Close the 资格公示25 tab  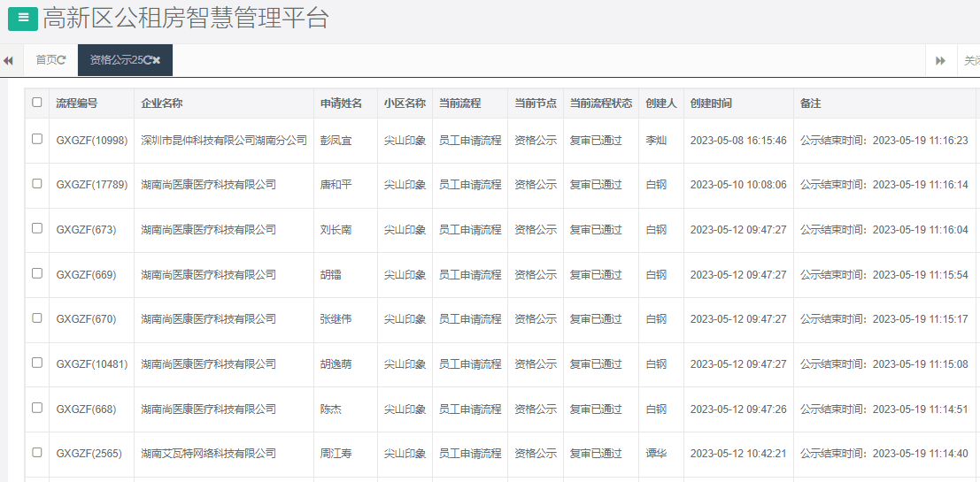pos(156,60)
